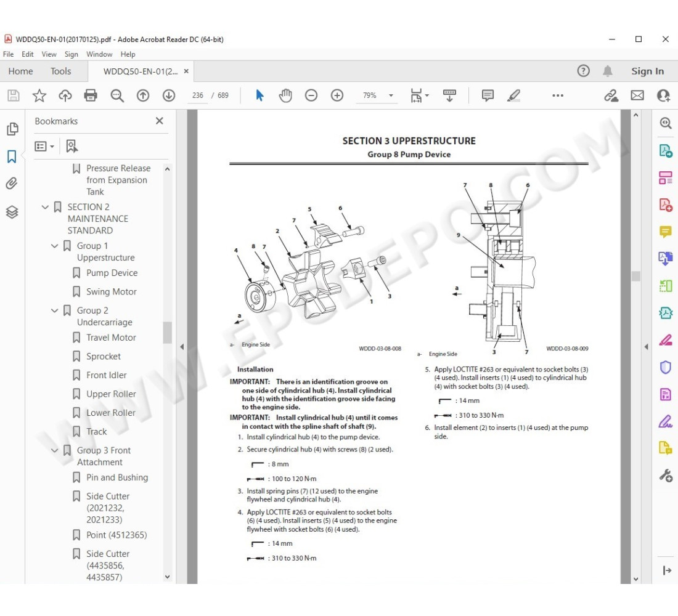Screen dimensions: 678x616
Task: Select the Hand pan tool
Action: tap(285, 95)
